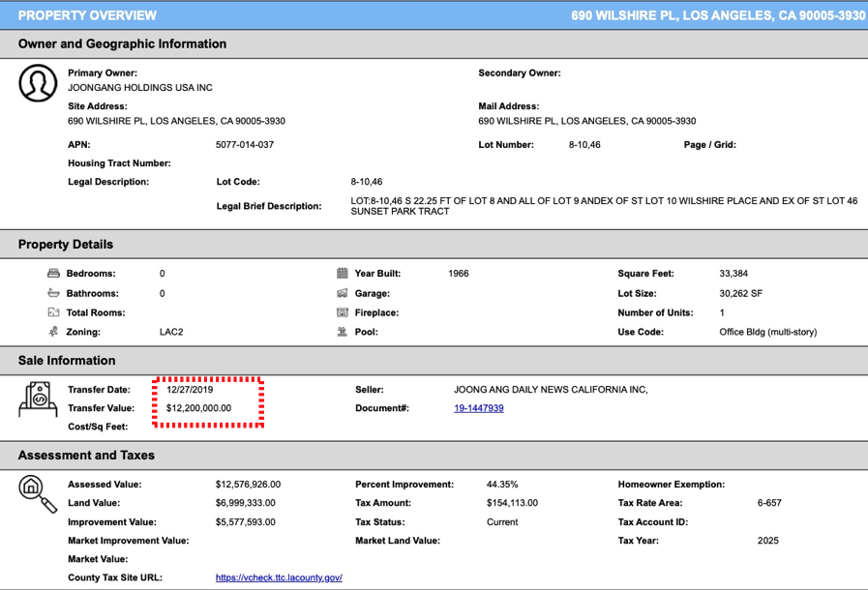Click the $12,200,000.00 transfer value
Image resolution: width=868 pixels, height=590 pixels.
point(198,408)
